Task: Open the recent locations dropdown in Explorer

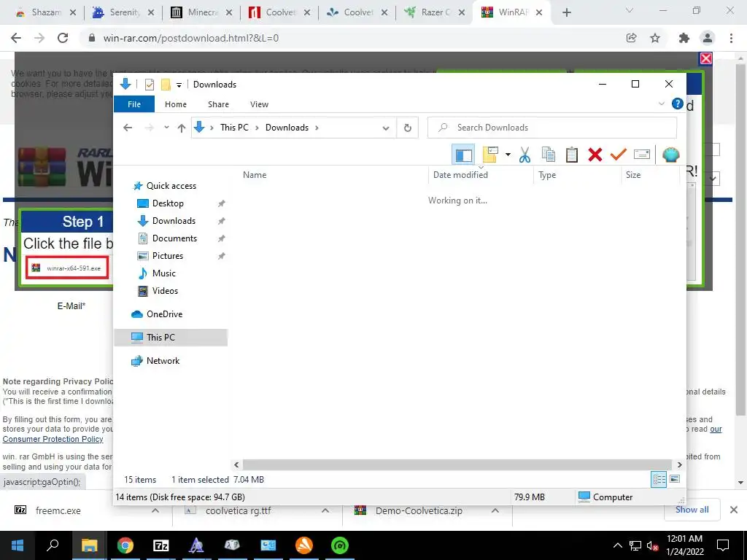Action: 166,128
